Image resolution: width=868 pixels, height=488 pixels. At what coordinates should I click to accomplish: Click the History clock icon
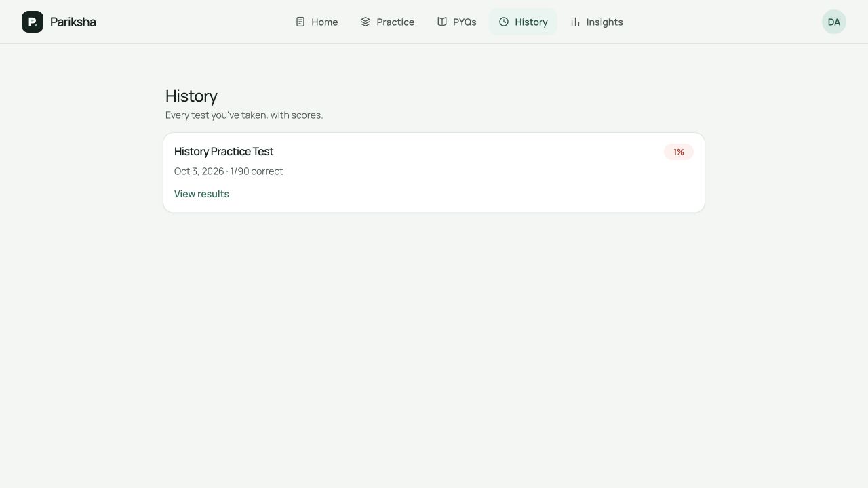pyautogui.click(x=504, y=22)
